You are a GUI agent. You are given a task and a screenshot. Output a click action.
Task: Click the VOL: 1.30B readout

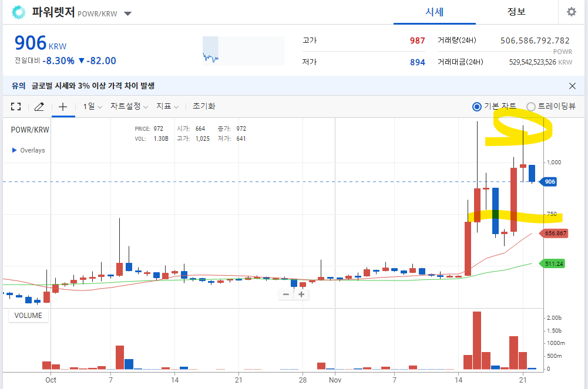pos(152,139)
